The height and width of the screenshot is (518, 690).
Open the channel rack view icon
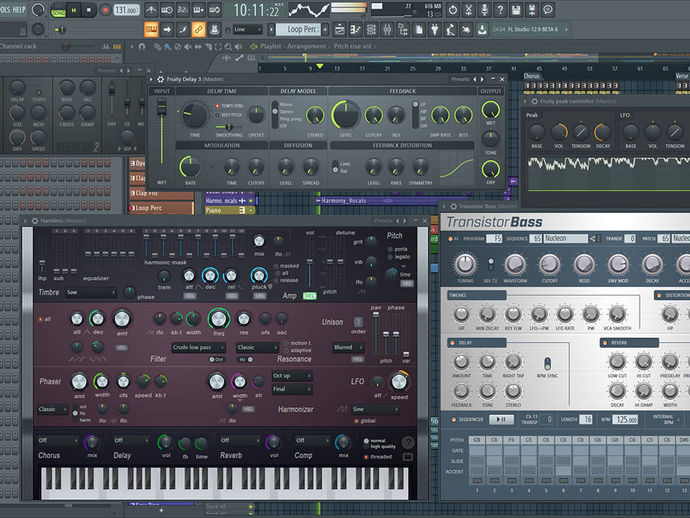click(371, 29)
